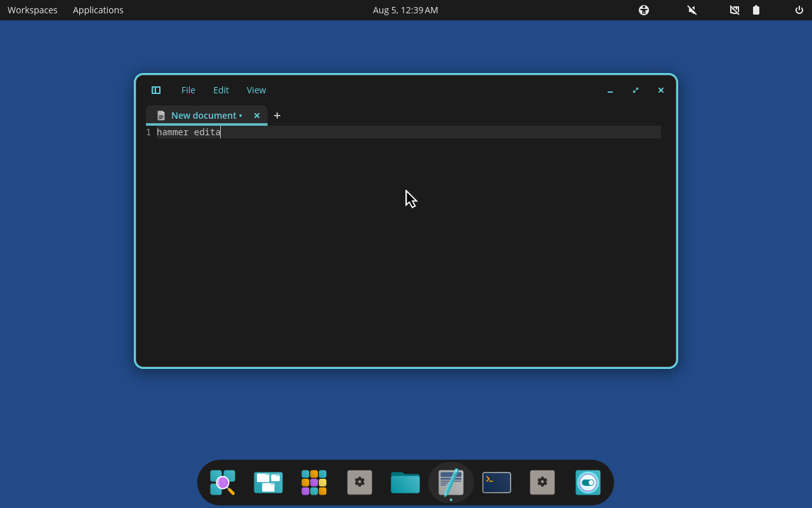The image size is (812, 508).
Task: Open the Workspaces overview from the top panel
Action: click(32, 10)
